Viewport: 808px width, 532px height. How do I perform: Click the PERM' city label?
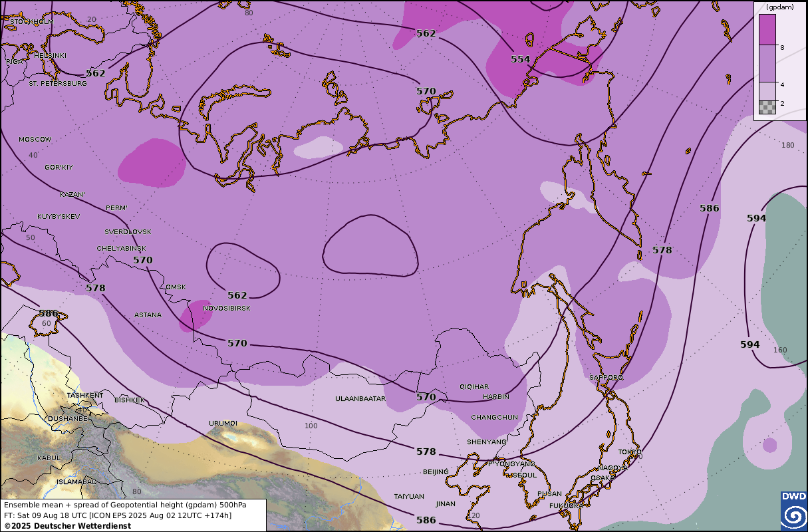coord(116,208)
